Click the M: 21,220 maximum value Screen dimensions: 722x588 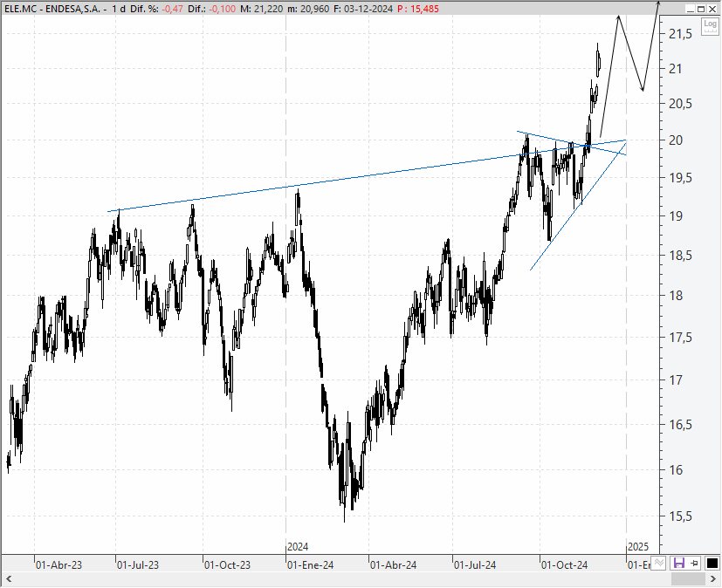coord(262,9)
